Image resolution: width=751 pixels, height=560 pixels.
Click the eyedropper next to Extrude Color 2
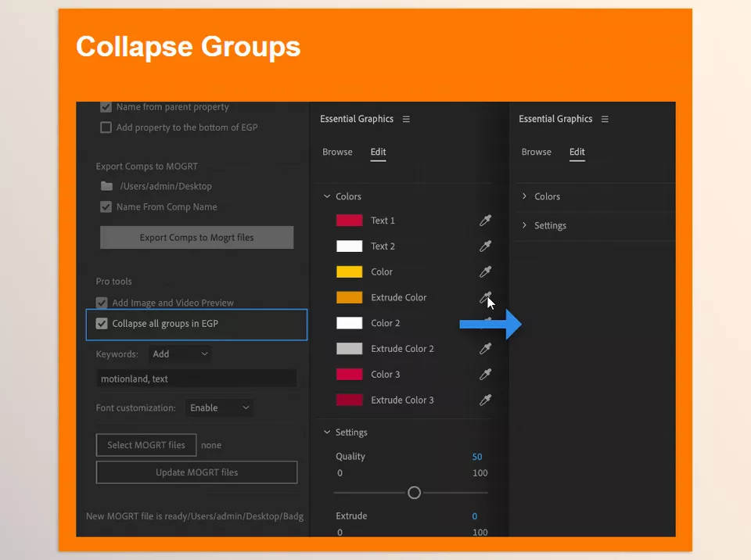(x=485, y=349)
